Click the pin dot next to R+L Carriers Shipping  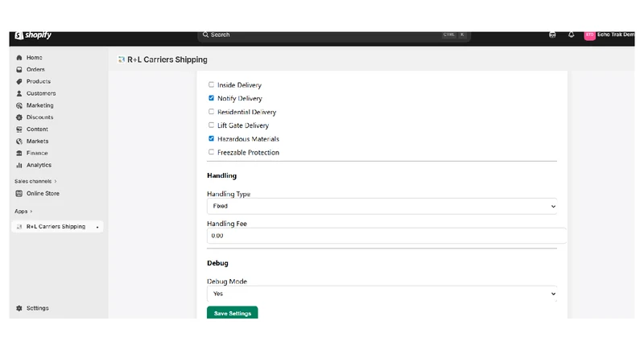coord(97,227)
